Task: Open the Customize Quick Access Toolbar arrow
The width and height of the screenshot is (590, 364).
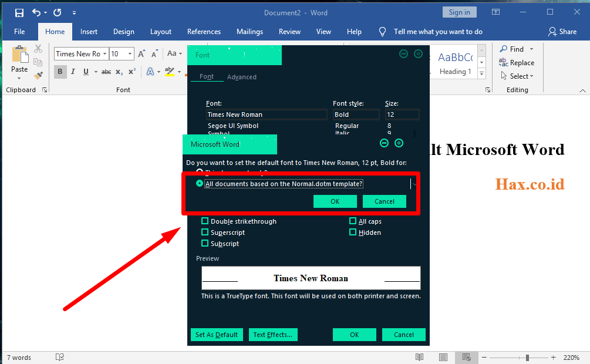Action: [x=74, y=13]
